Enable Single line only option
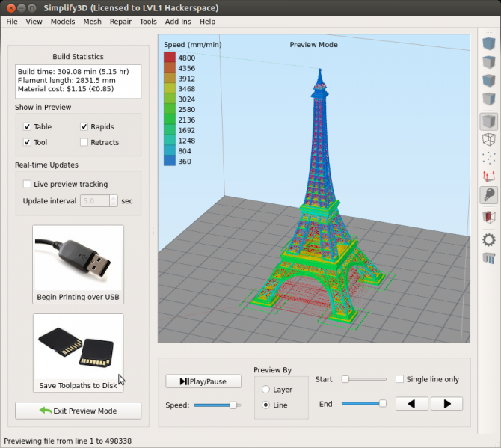Screen dimensions: 501x448 (x=399, y=379)
